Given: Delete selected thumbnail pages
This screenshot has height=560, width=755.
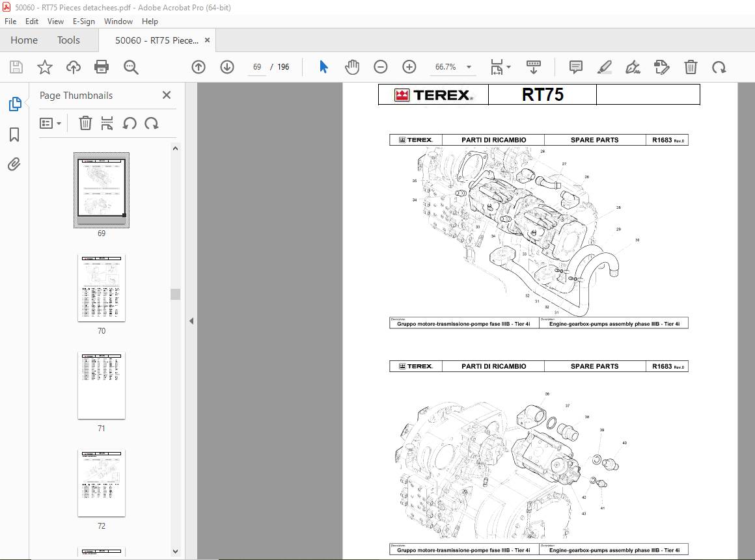Looking at the screenshot, I should [85, 123].
